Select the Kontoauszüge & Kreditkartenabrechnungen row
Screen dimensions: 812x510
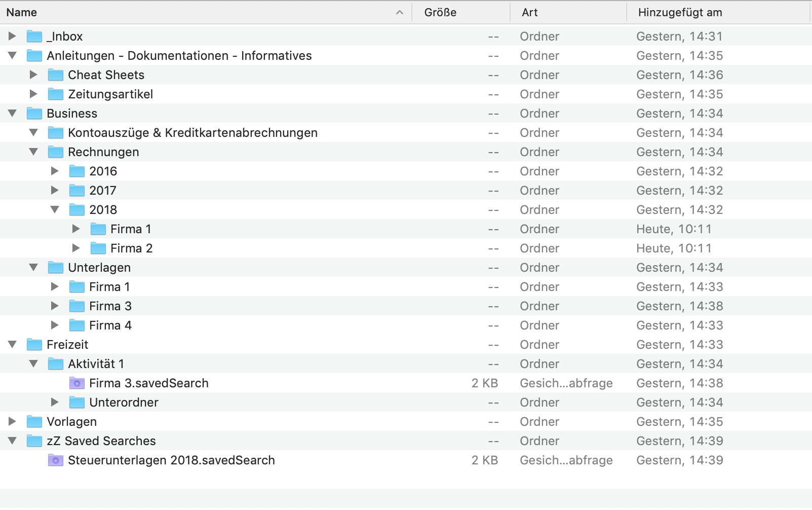(x=192, y=133)
